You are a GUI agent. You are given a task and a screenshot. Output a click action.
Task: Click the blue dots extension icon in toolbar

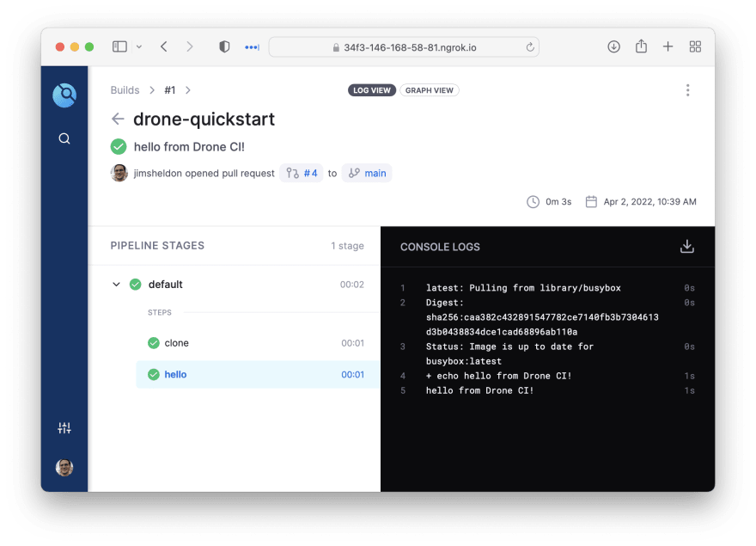tap(253, 47)
